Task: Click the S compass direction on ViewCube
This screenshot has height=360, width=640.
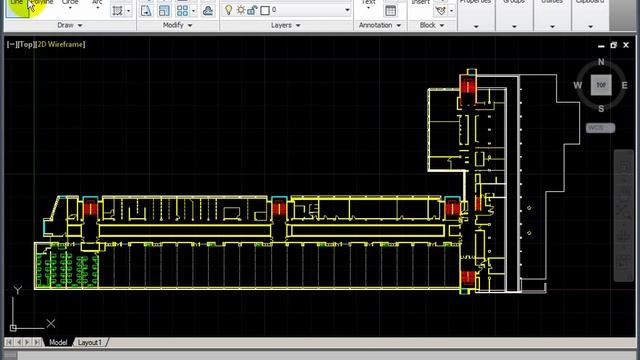Action: [x=601, y=109]
